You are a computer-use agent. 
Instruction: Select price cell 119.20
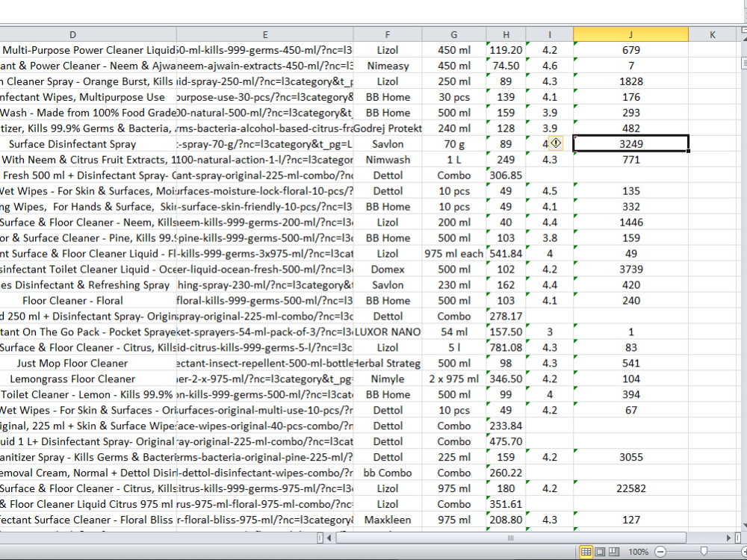506,50
